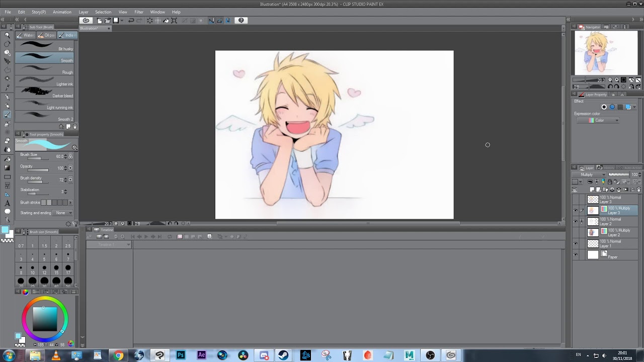Click the color wheel tab icon
The width and height of the screenshot is (644, 362).
25,292
